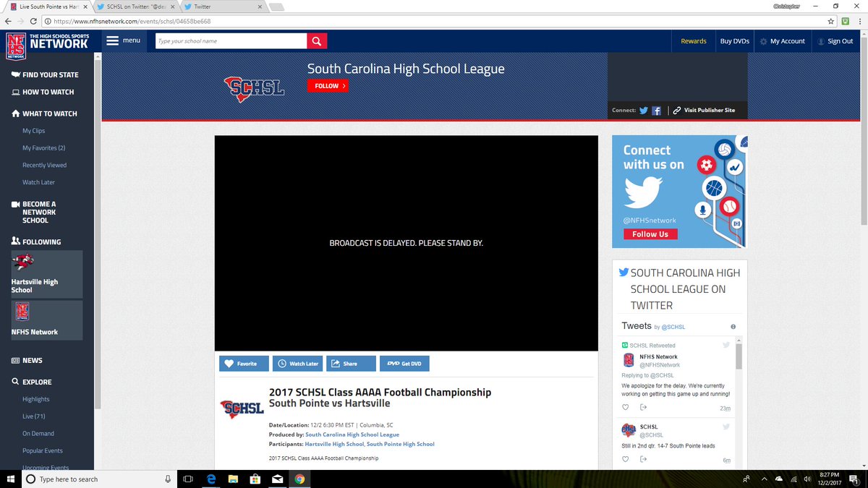Open Microsoft Edge from taskbar
The height and width of the screenshot is (488, 868).
click(x=213, y=479)
